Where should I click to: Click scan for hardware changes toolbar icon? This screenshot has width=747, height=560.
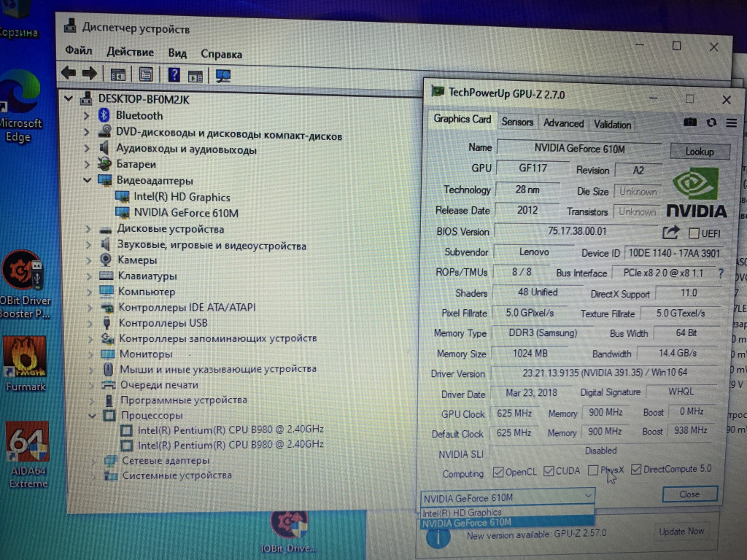(x=223, y=74)
